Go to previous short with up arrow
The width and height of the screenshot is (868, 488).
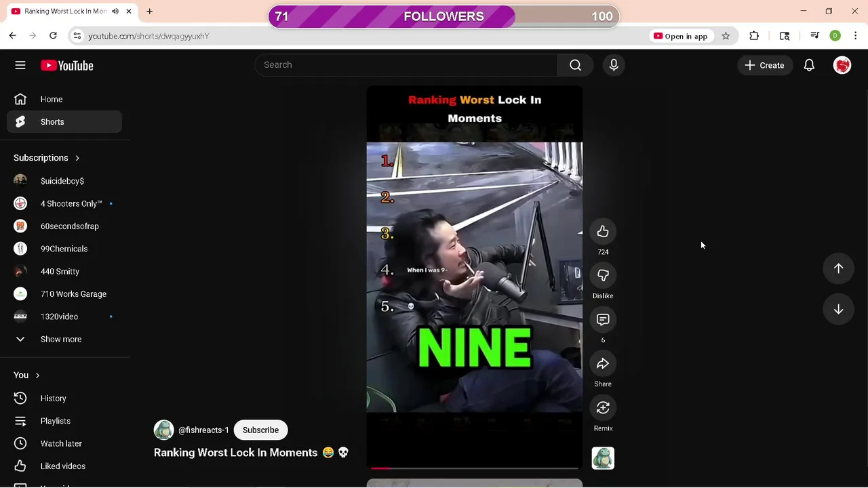[x=839, y=268]
